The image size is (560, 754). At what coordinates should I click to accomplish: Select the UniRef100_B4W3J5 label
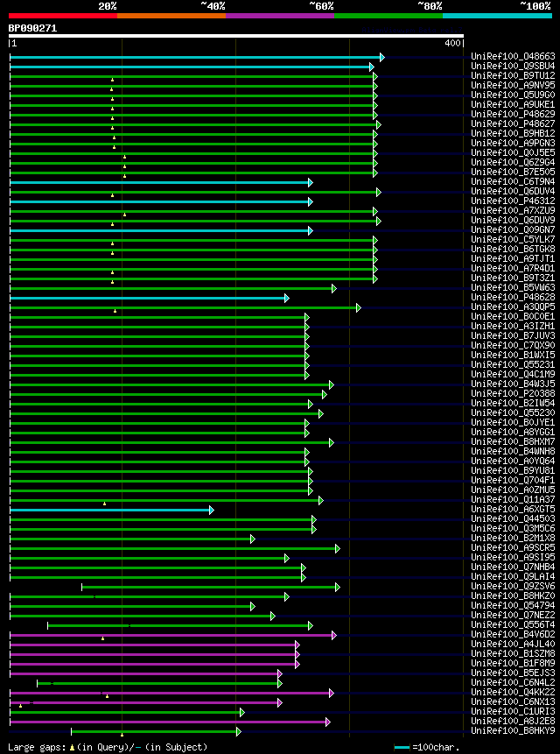513,384
